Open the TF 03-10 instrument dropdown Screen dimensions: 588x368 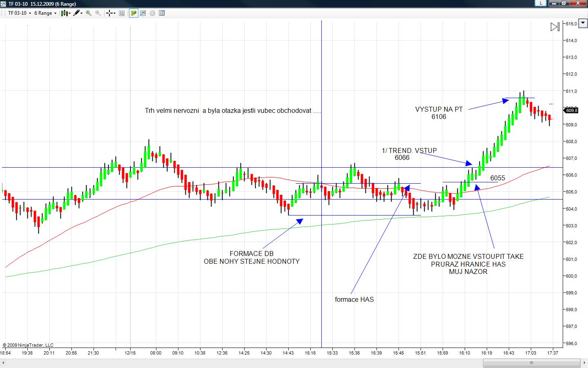[20, 13]
